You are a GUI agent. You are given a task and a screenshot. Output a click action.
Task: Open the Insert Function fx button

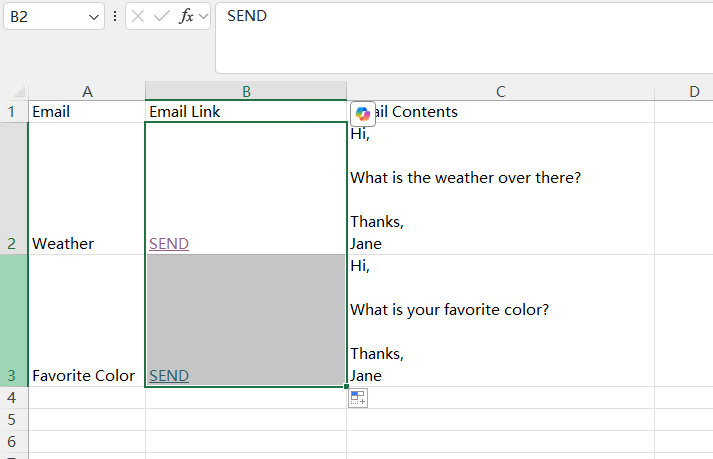[186, 17]
